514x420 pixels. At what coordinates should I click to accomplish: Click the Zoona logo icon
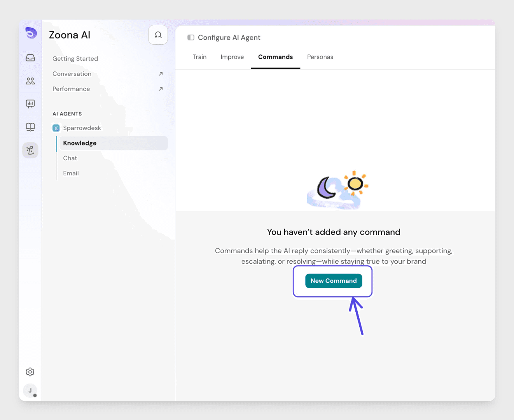coord(31,33)
